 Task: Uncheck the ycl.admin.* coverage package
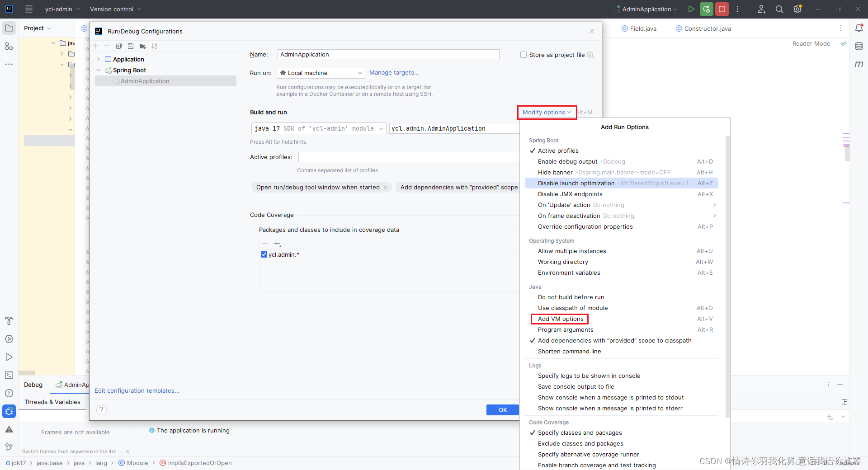coord(264,254)
